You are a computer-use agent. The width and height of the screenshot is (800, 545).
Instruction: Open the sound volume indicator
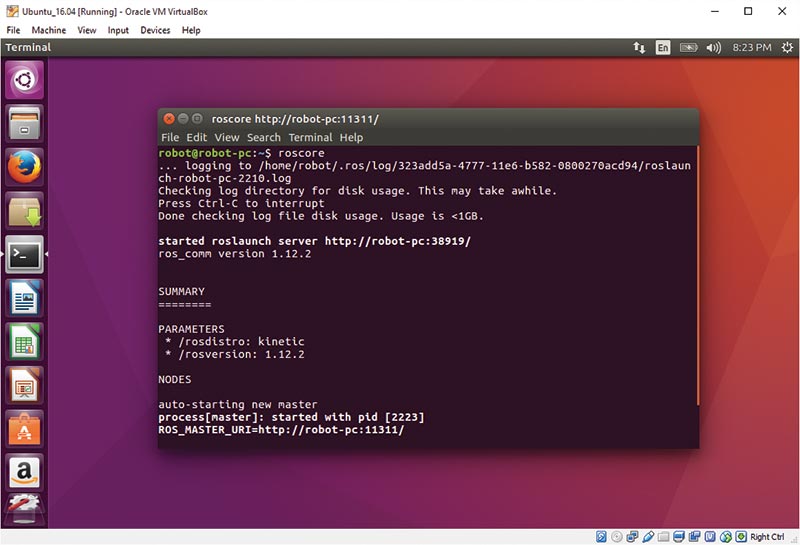[713, 47]
